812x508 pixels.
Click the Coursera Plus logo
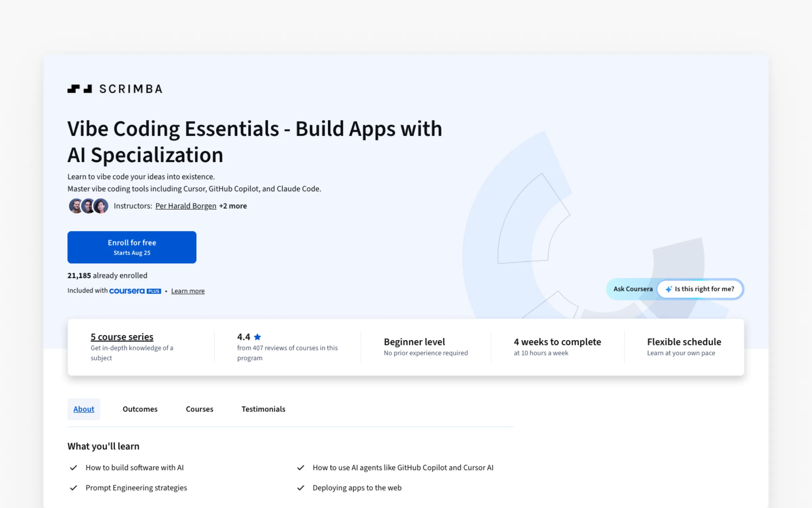tap(135, 291)
